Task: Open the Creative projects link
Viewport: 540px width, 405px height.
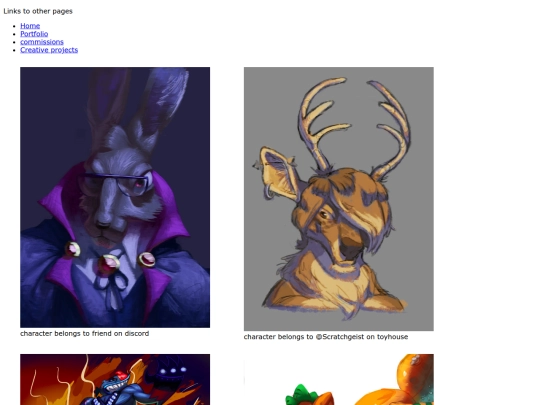Action: click(x=49, y=50)
